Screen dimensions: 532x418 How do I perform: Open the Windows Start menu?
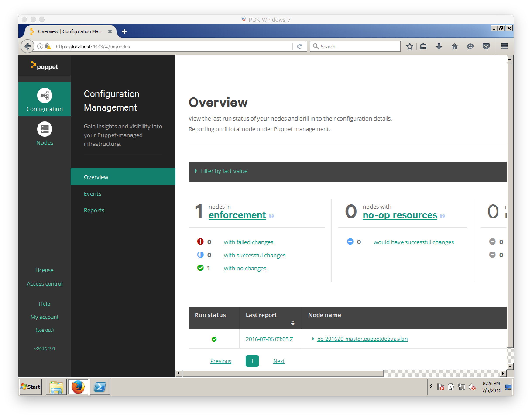31,387
